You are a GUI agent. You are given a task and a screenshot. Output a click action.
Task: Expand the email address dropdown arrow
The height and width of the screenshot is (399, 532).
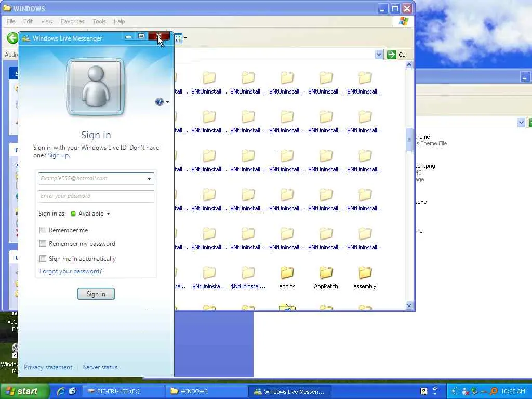tap(149, 179)
